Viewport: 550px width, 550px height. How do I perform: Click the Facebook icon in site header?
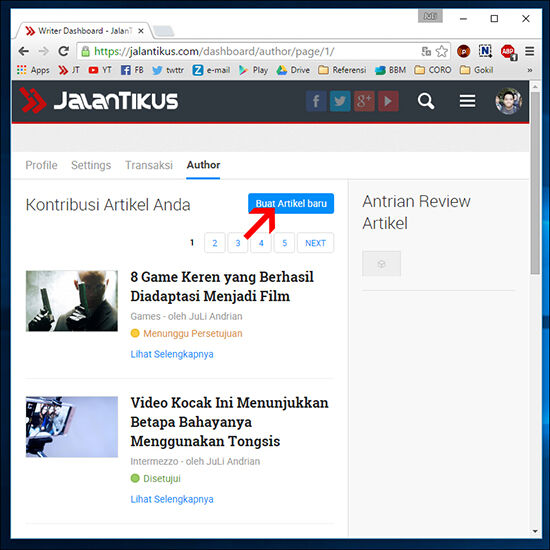point(316,101)
